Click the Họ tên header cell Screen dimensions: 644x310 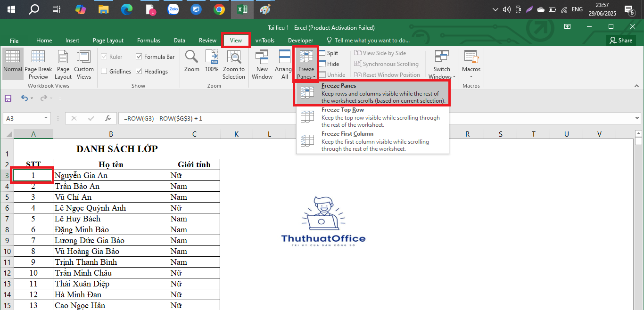[x=111, y=164]
